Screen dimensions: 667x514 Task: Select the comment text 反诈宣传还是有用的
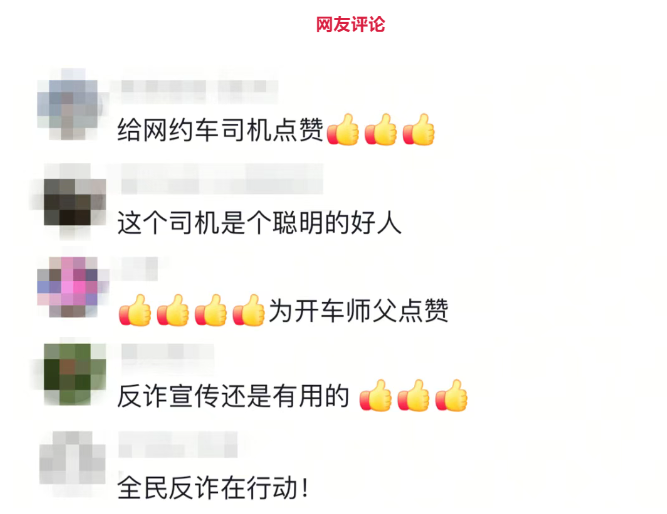[x=233, y=396]
